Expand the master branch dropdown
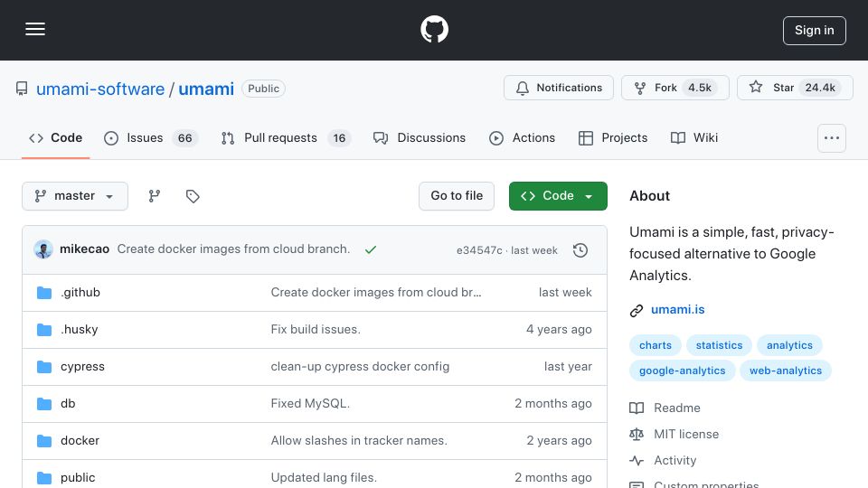The height and width of the screenshot is (488, 868). click(75, 196)
